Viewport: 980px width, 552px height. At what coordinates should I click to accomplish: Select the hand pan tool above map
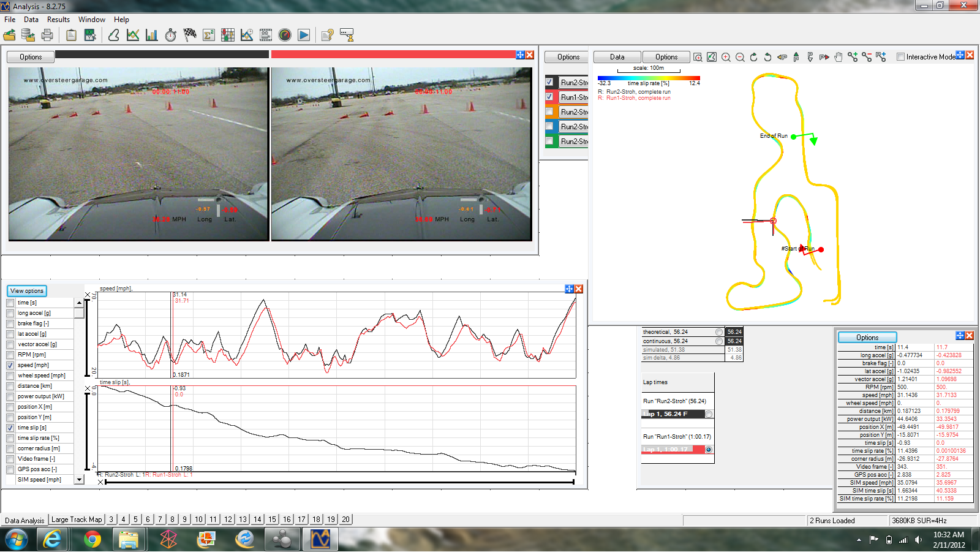pyautogui.click(x=838, y=57)
